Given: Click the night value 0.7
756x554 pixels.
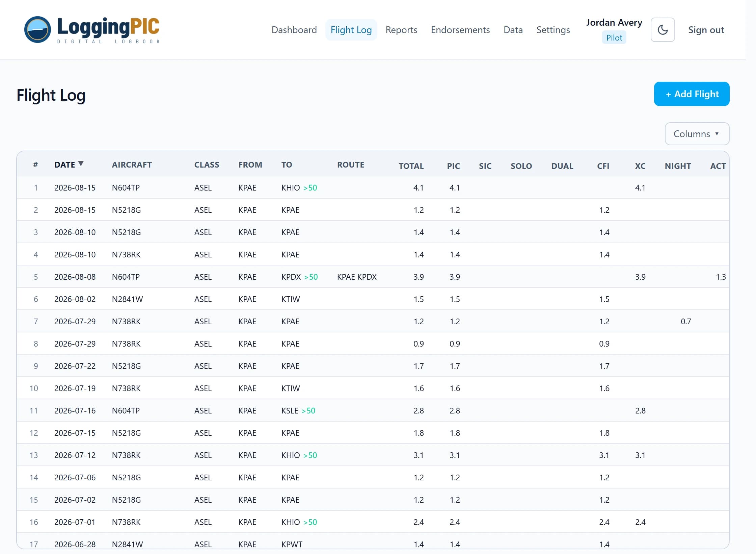Looking at the screenshot, I should 686,321.
